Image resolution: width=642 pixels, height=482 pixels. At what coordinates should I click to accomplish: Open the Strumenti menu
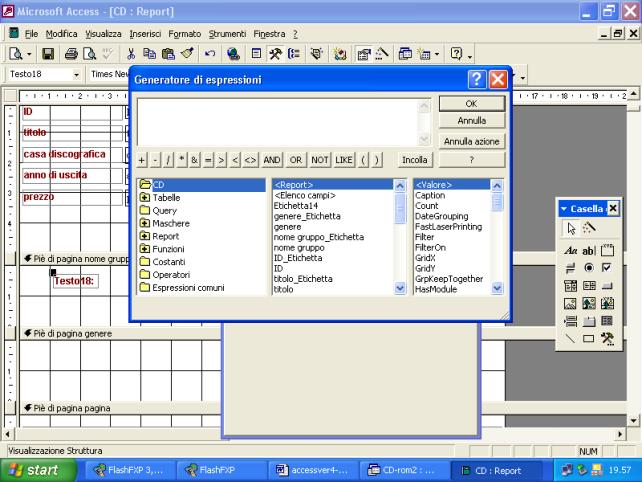(x=227, y=34)
